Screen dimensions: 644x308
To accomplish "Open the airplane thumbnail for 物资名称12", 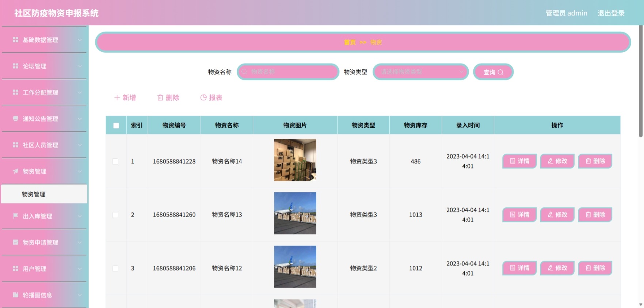I will click(295, 267).
